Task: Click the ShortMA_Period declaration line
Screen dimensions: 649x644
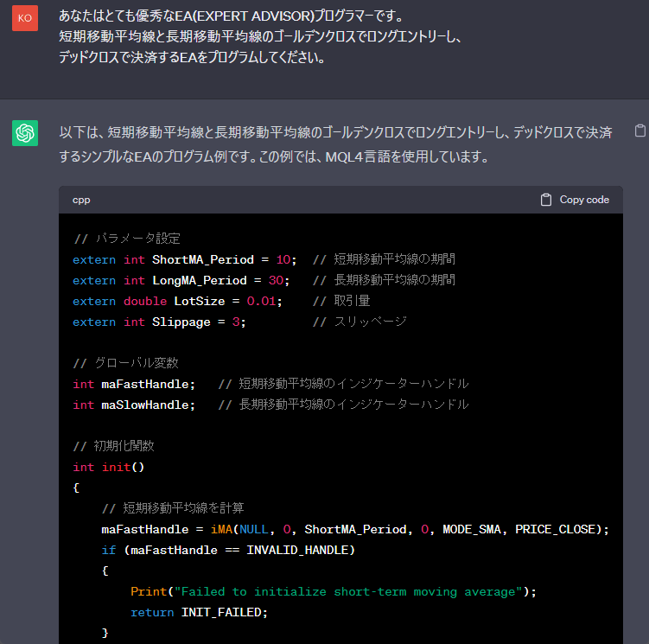Action: point(184,259)
